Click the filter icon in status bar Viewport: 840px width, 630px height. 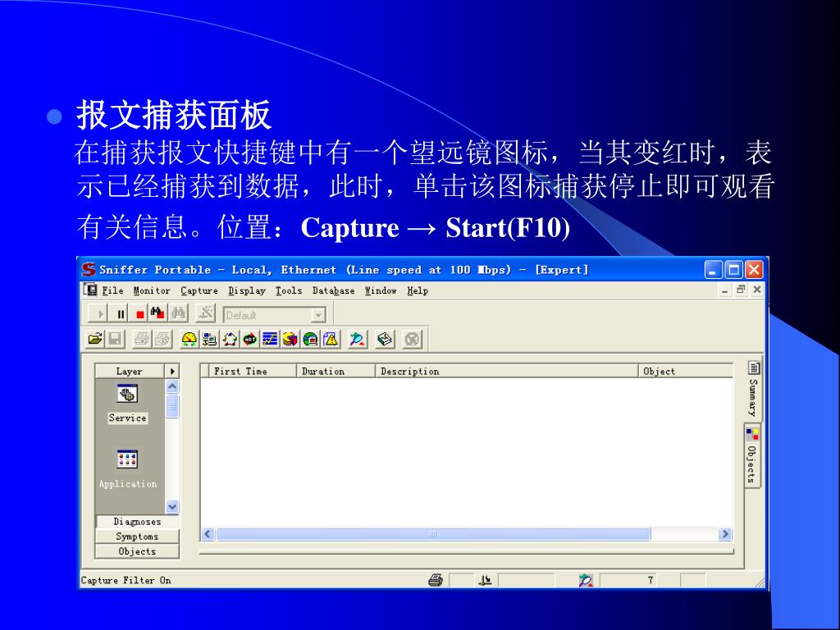[x=485, y=580]
